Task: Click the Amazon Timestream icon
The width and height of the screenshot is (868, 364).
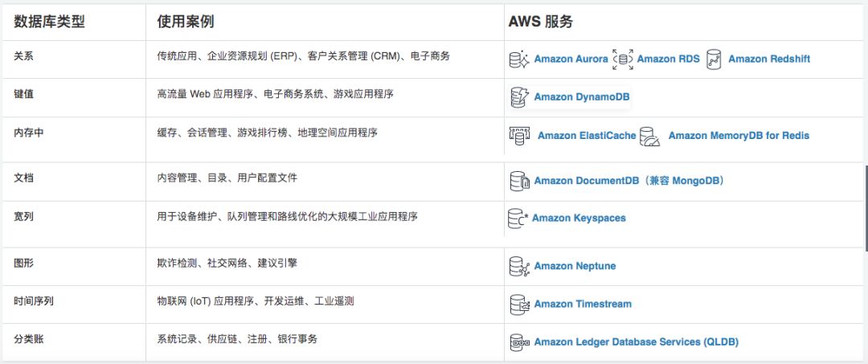Action: click(519, 305)
